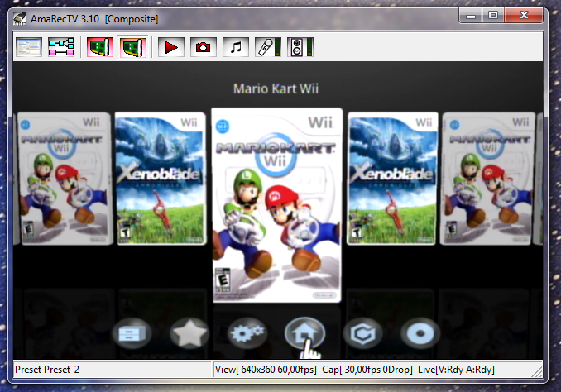Viewport: 561px width, 392px height.
Task: Click the star favorites icon
Action: (x=189, y=333)
